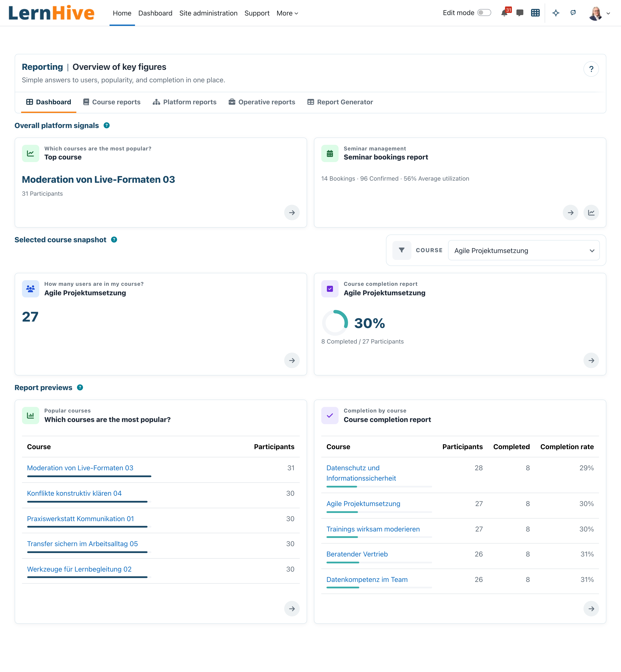
Task: Show help for Overall platform signals
Action: point(107,125)
